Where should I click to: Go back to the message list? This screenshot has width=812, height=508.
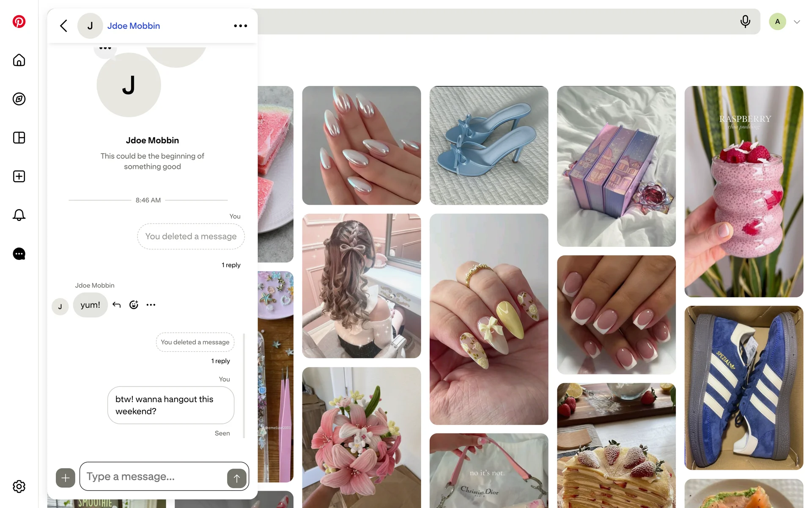pyautogui.click(x=64, y=26)
